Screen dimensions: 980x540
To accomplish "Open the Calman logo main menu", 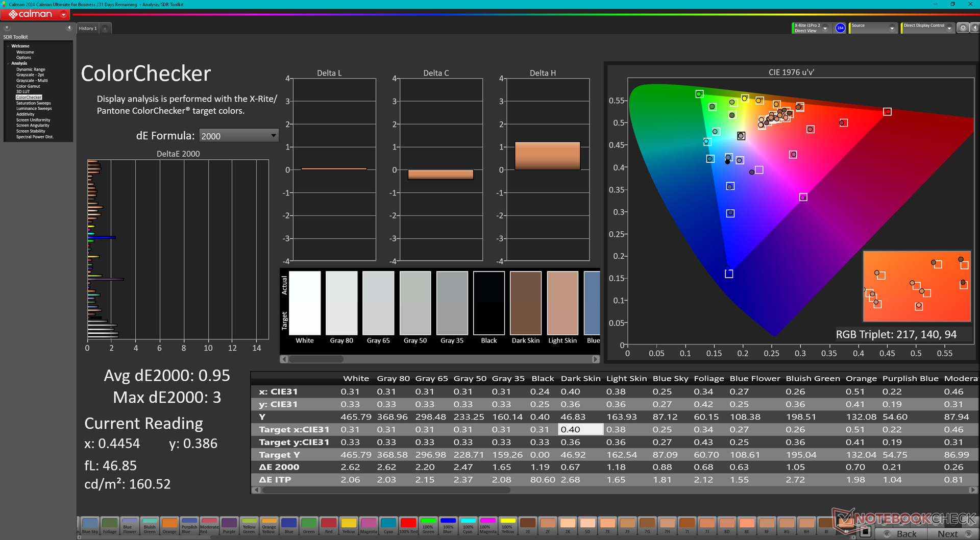I will pyautogui.click(x=35, y=14).
